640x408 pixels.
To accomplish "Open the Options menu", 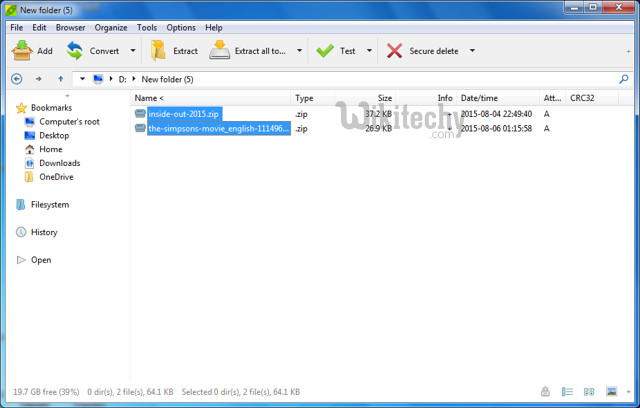I will (x=181, y=28).
